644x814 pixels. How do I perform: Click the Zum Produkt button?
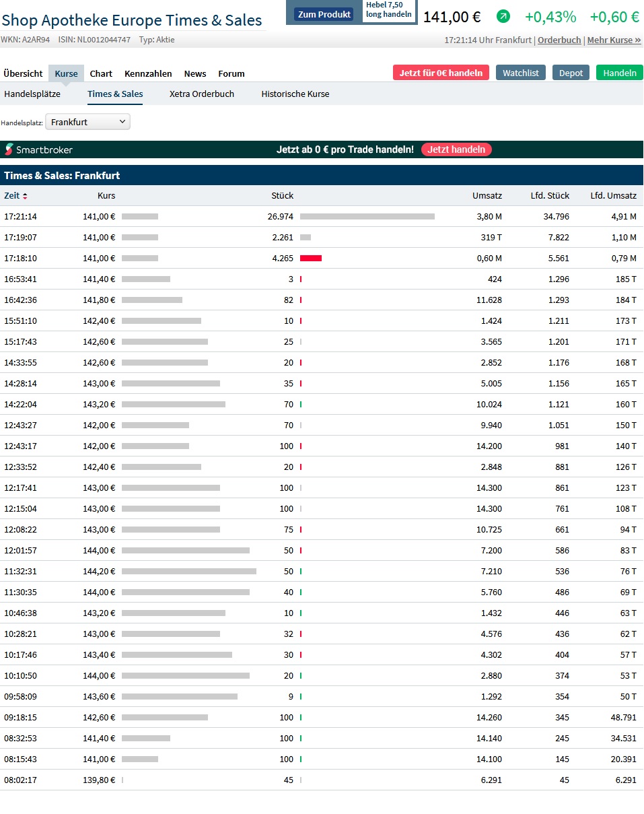(x=324, y=13)
